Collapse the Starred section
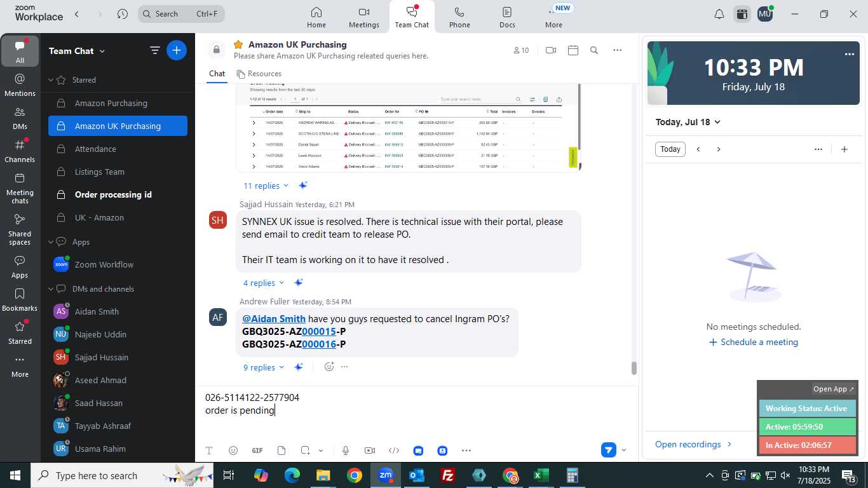The width and height of the screenshot is (868, 488). pyautogui.click(x=51, y=80)
